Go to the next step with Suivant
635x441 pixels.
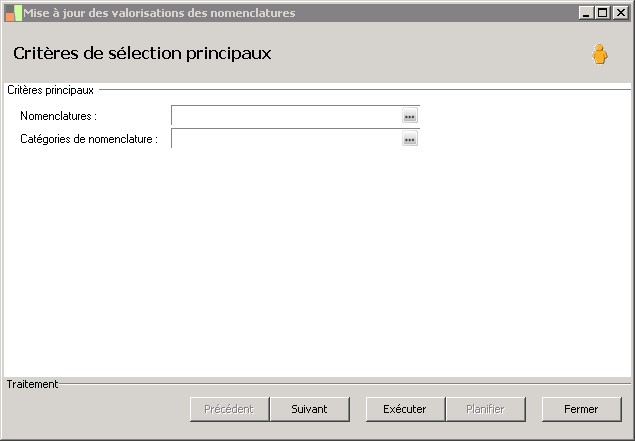pyautogui.click(x=310, y=409)
